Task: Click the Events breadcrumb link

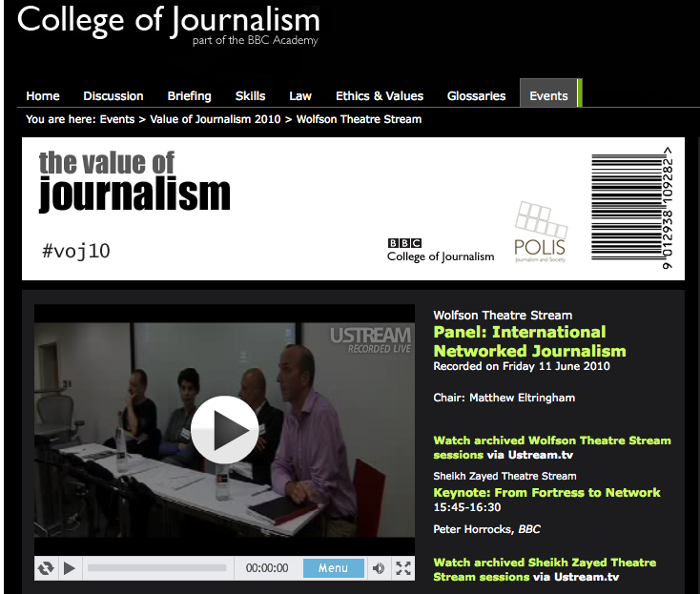Action: point(117,119)
